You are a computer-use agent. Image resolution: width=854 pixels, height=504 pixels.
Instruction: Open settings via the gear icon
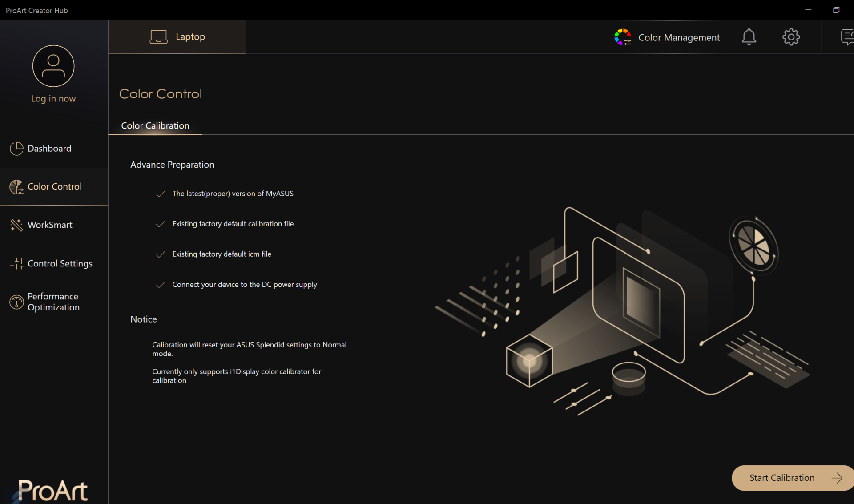click(791, 37)
